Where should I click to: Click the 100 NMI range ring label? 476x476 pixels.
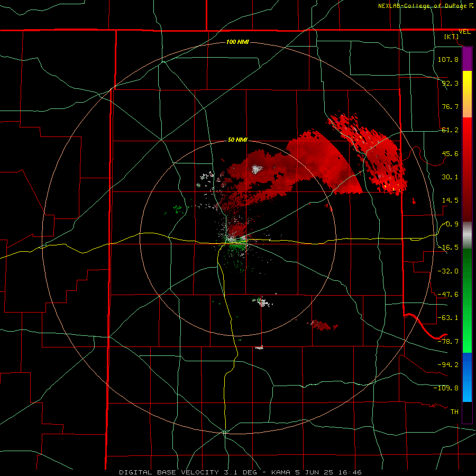237,42
